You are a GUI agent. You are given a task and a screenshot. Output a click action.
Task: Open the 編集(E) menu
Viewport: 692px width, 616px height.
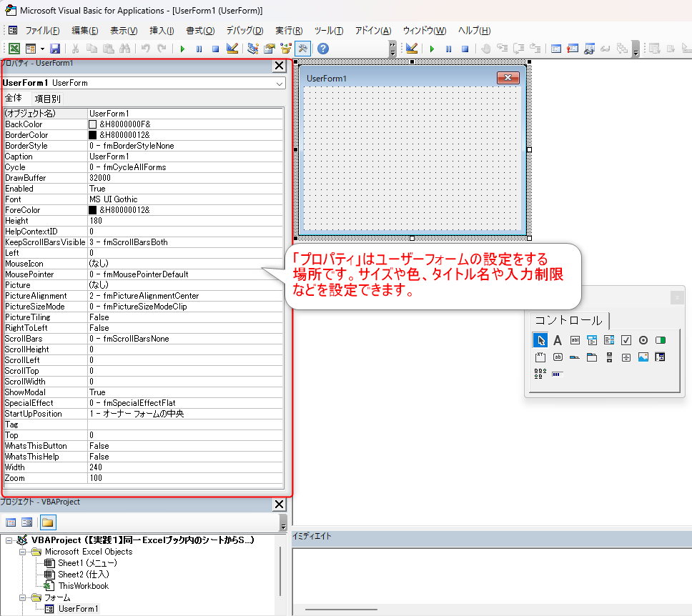point(85,31)
